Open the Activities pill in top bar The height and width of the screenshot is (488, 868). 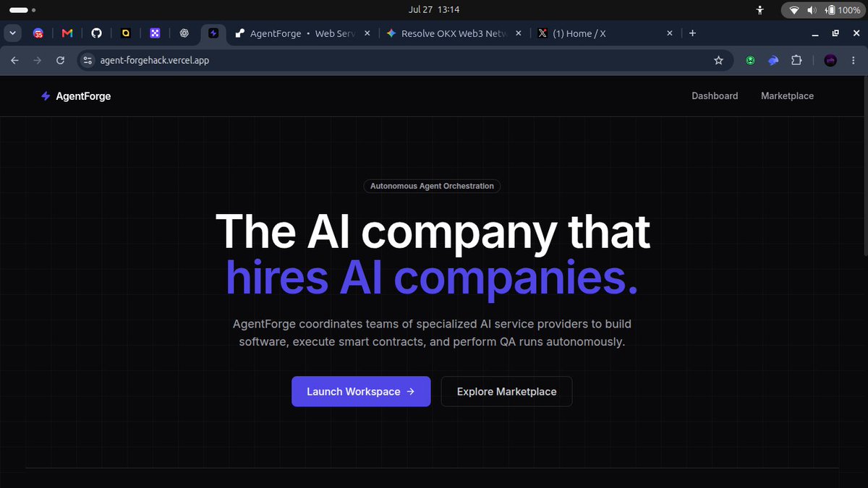[22, 10]
